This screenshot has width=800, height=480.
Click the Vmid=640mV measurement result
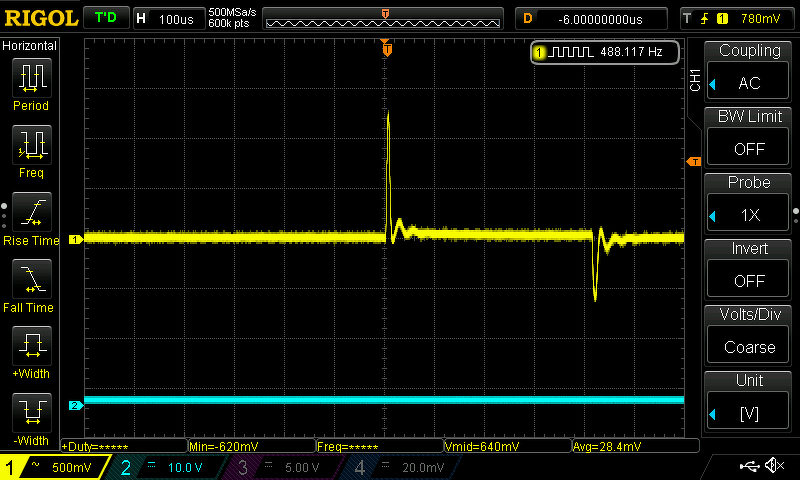508,446
